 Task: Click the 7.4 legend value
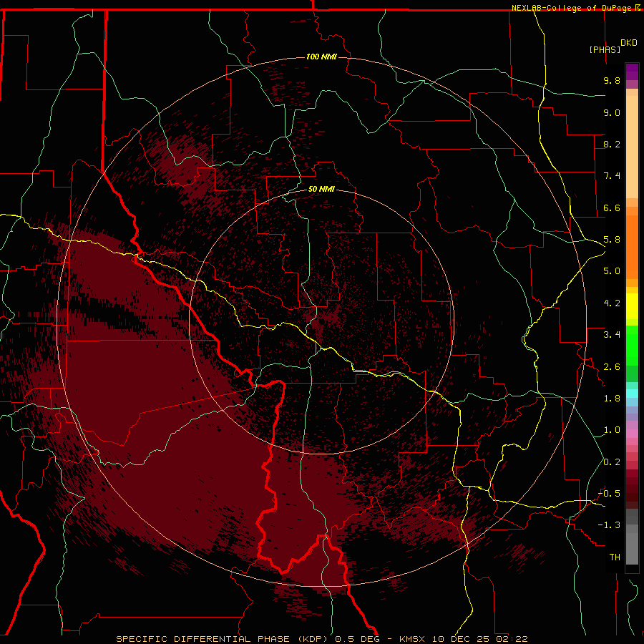click(612, 176)
